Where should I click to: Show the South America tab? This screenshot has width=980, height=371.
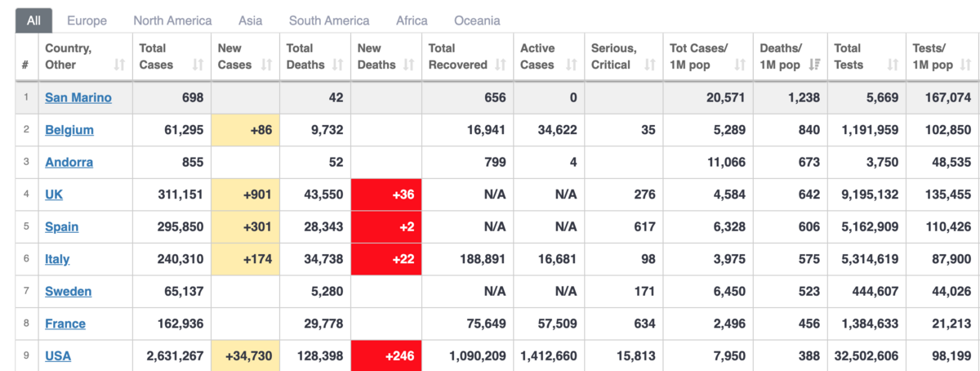pyautogui.click(x=328, y=20)
